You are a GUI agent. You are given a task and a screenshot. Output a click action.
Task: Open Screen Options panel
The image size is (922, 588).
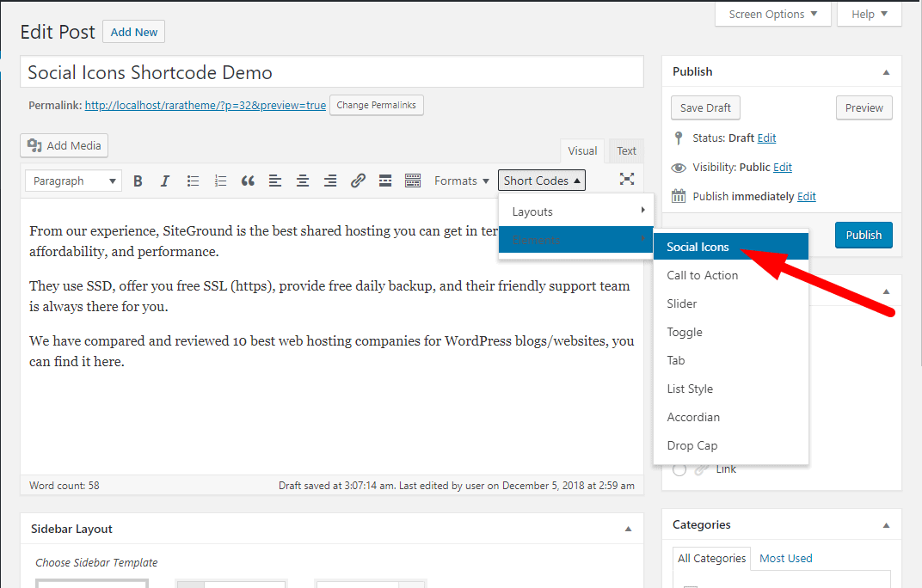coord(772,14)
